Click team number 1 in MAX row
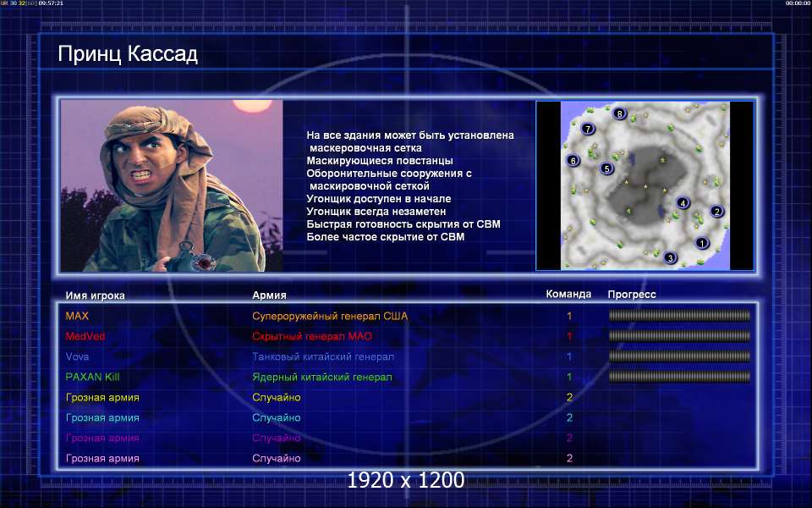The image size is (812, 508). click(569, 316)
